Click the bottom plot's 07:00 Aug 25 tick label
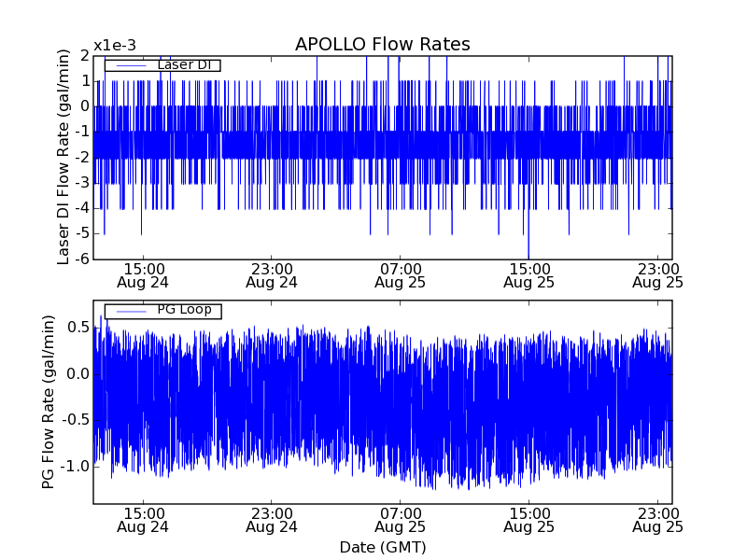Viewport: 747px width, 560px height. click(x=400, y=520)
